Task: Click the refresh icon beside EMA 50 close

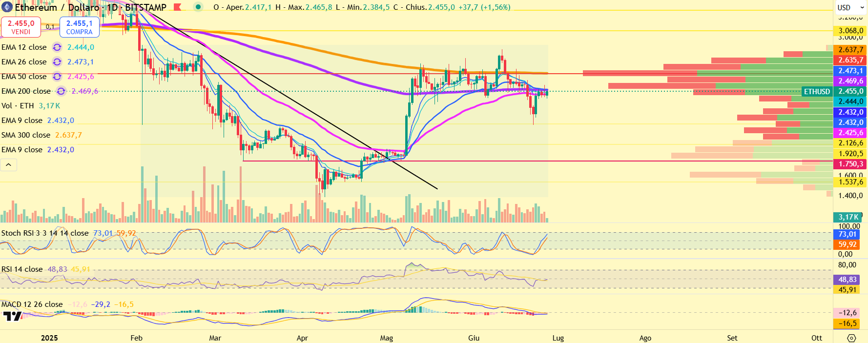Action: 57,77
